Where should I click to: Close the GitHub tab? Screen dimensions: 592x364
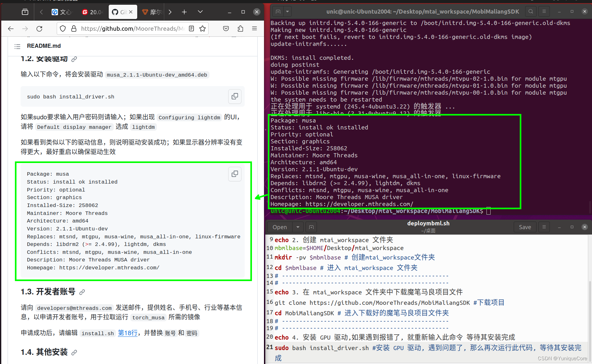click(x=131, y=12)
